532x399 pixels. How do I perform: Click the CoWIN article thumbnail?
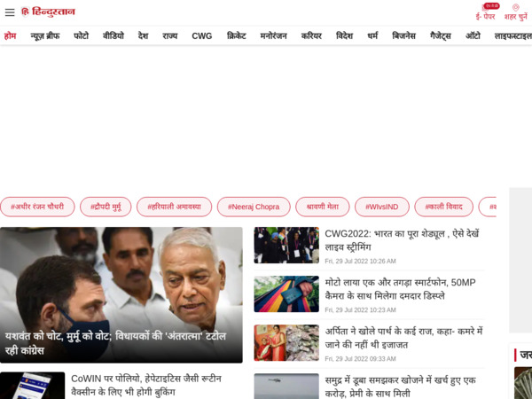point(32,386)
